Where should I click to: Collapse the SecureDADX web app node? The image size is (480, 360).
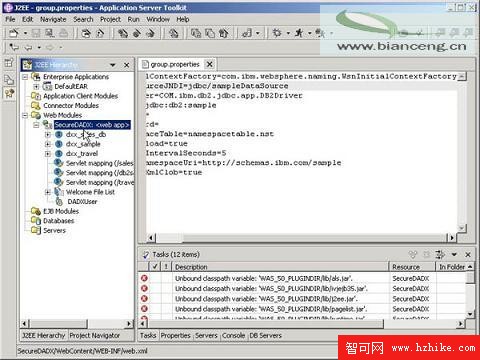(36, 125)
